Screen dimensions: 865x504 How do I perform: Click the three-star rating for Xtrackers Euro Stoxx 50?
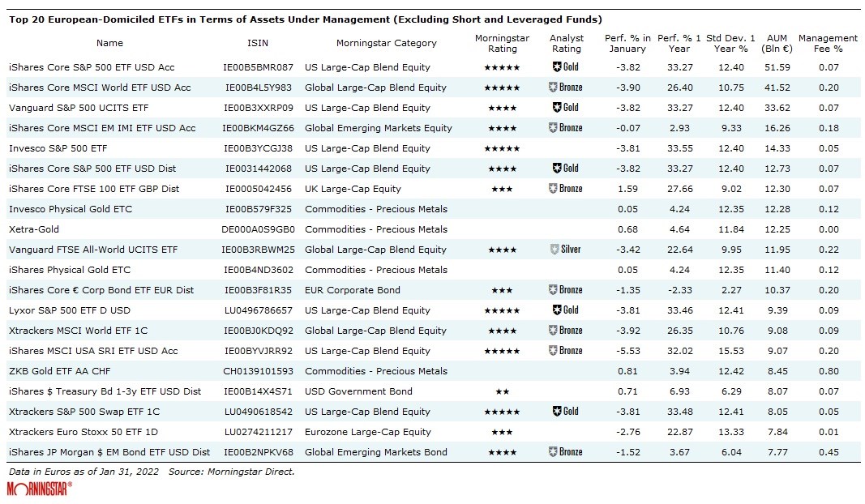coord(501,432)
